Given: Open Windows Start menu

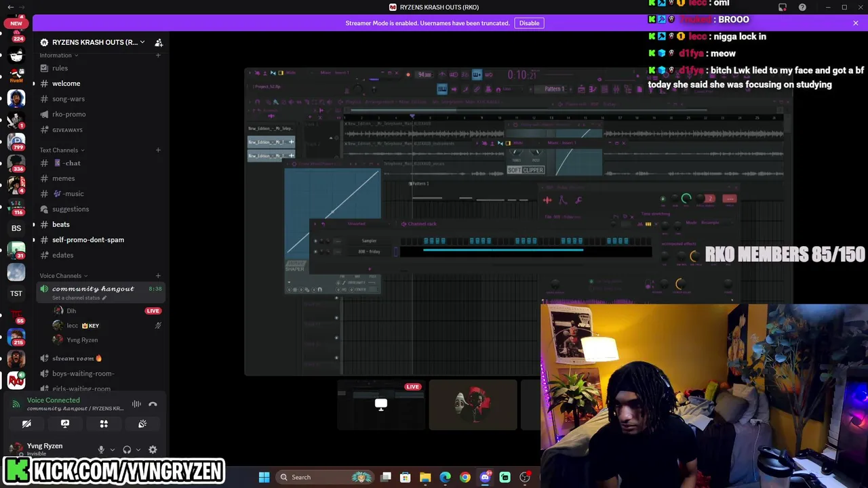Looking at the screenshot, I should [x=264, y=477].
